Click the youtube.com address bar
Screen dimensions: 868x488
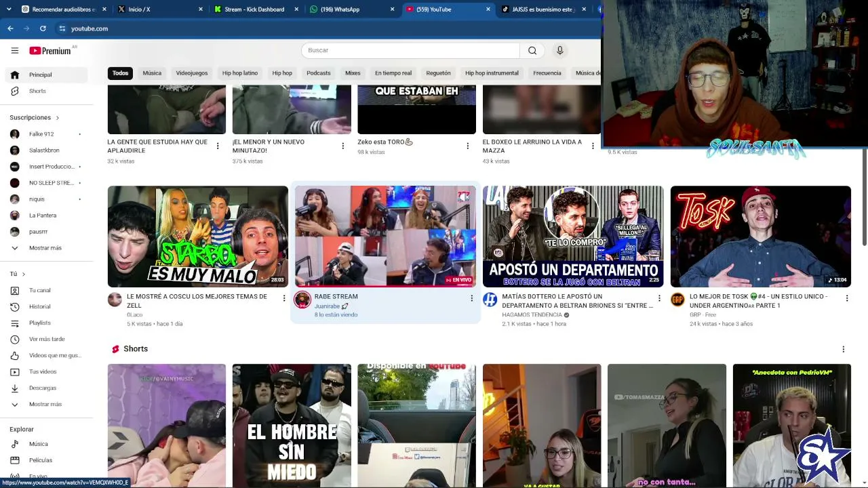(325, 28)
